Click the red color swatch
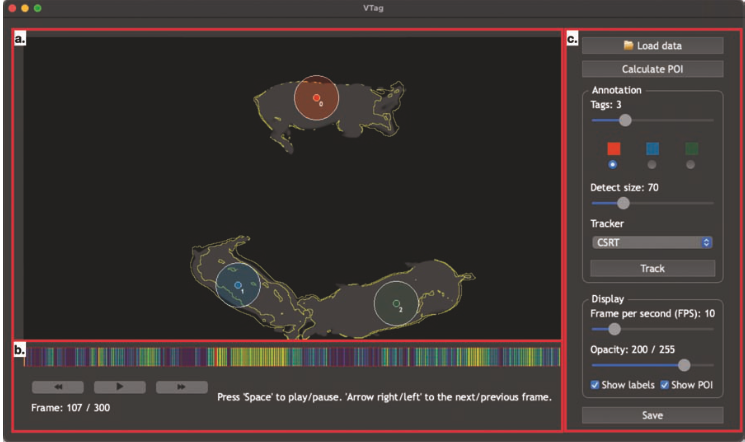This screenshot has height=442, width=745. pos(613,149)
